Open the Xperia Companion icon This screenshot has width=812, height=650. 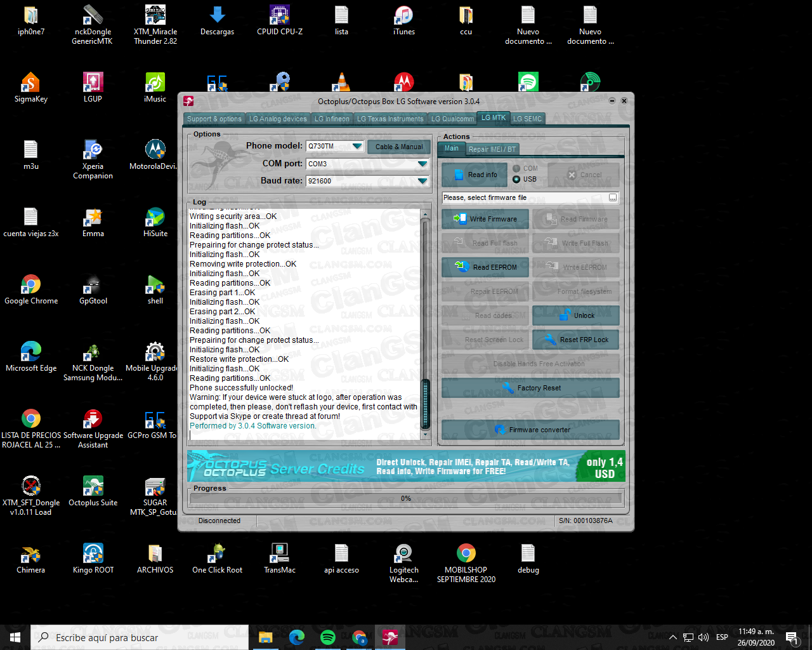pos(93,160)
